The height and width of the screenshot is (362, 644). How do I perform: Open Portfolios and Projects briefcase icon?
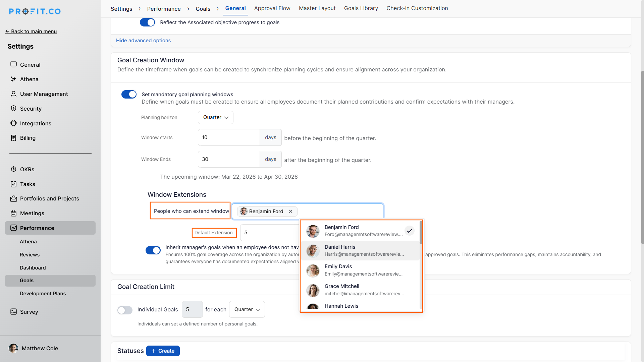13,198
